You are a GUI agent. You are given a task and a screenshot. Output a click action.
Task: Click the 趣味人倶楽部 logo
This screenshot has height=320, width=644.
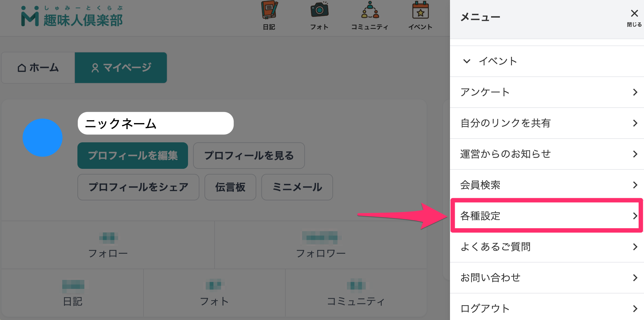(71, 17)
